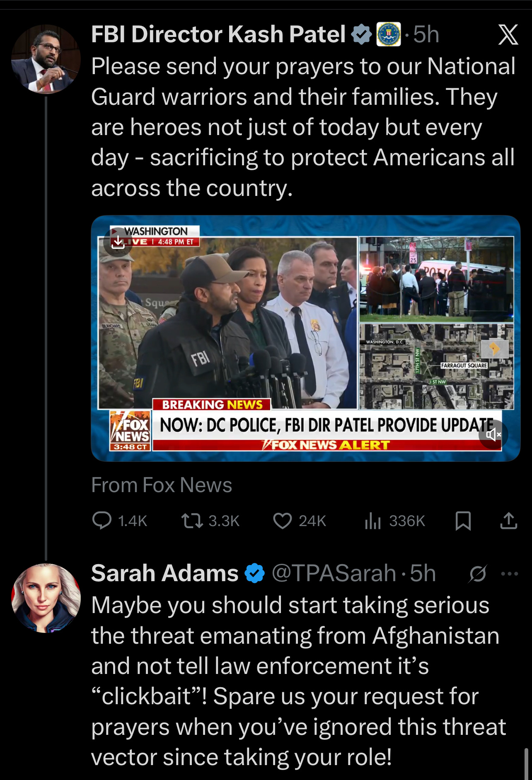
Task: Tap the FBI seal affiliation badge
Action: (388, 34)
